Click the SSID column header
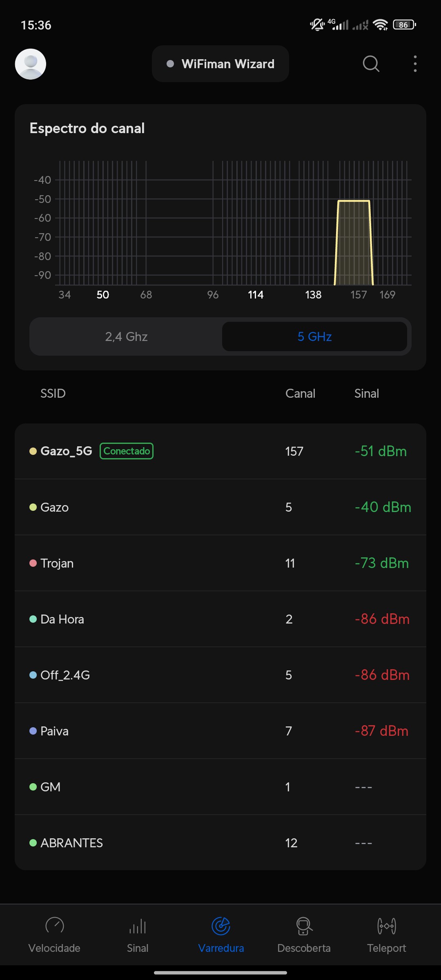441x980 pixels. tap(53, 393)
